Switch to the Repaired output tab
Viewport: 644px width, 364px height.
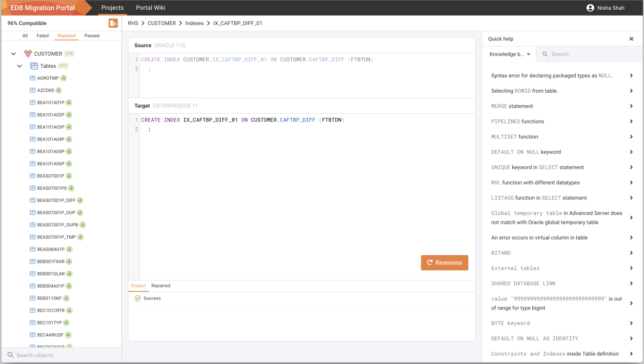point(161,286)
